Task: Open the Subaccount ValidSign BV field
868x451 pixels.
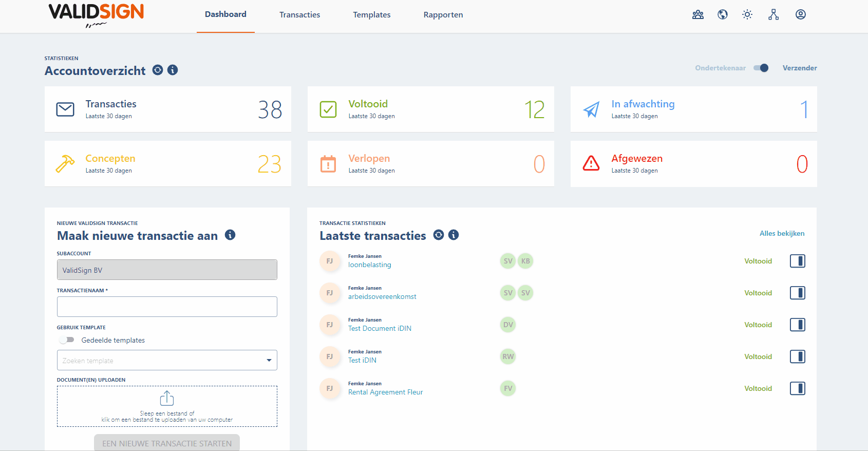Action: 167,270
